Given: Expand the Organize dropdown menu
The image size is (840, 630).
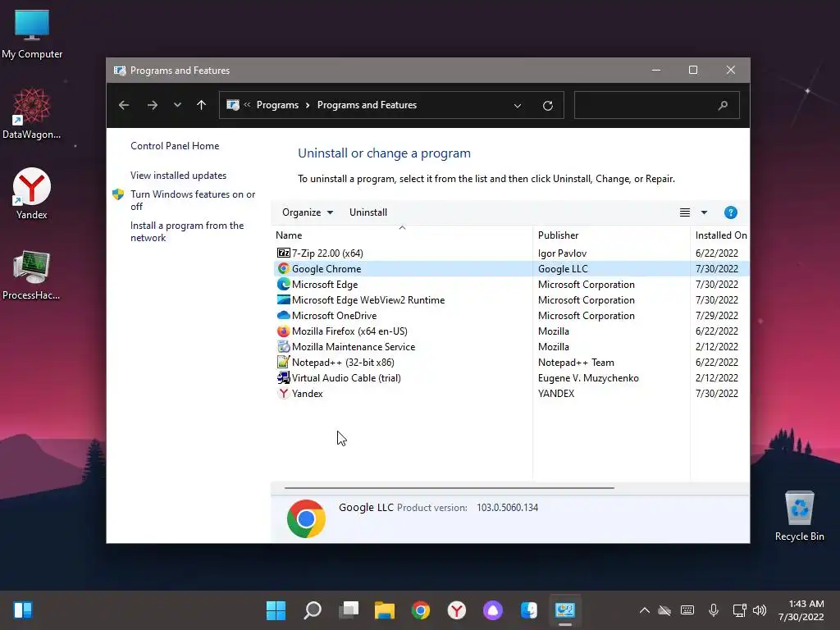Looking at the screenshot, I should [x=308, y=212].
